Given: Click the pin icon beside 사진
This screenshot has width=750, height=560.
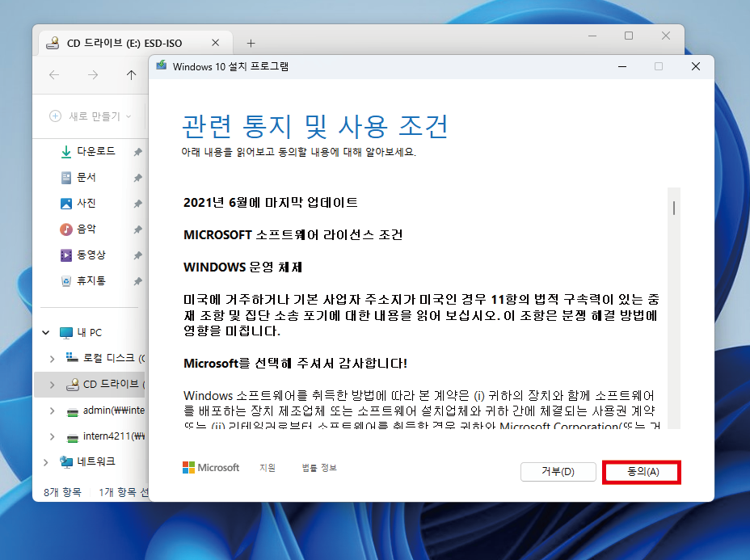Looking at the screenshot, I should coord(137,204).
